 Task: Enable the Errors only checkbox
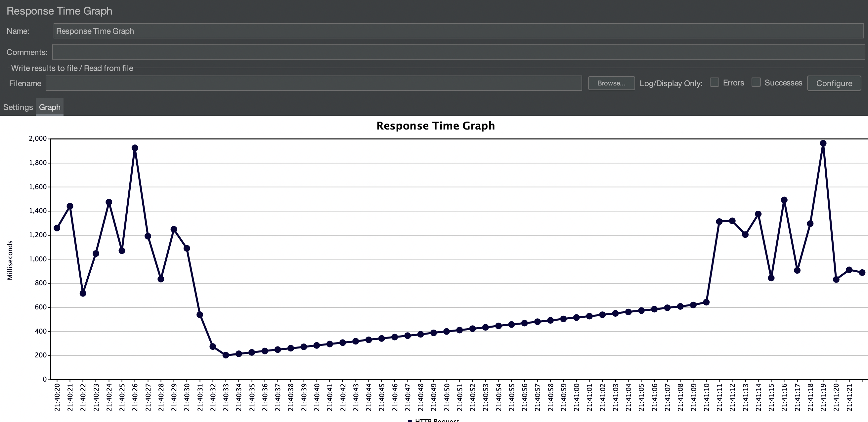coord(715,83)
